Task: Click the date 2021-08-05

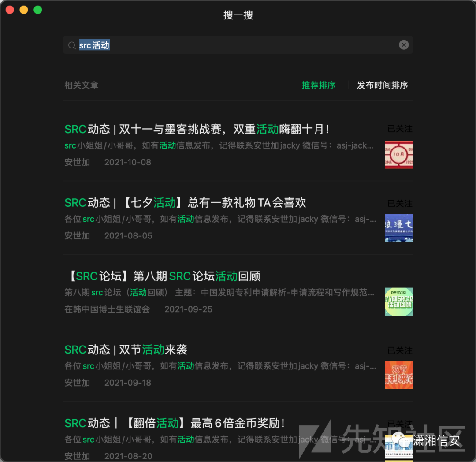Action: coord(128,236)
